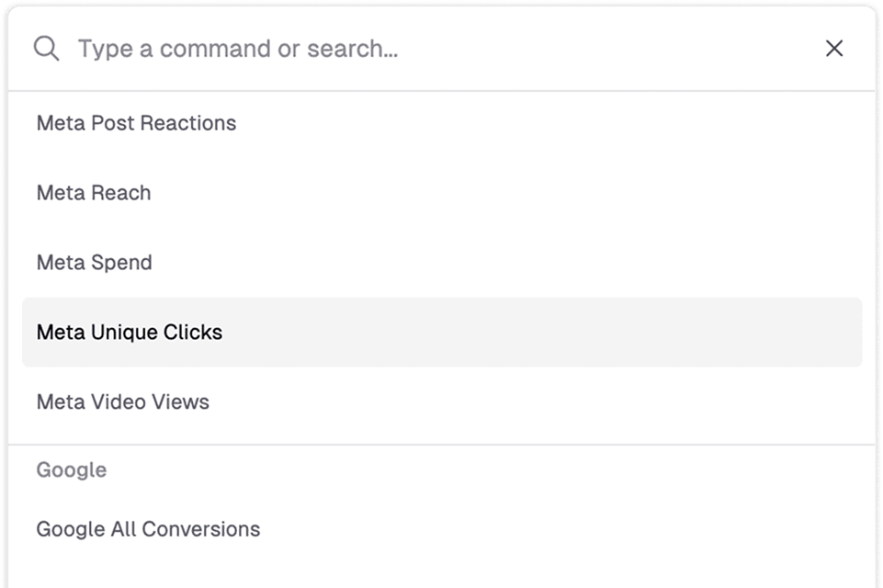
Task: Select Meta Post Reactions
Action: (x=136, y=123)
